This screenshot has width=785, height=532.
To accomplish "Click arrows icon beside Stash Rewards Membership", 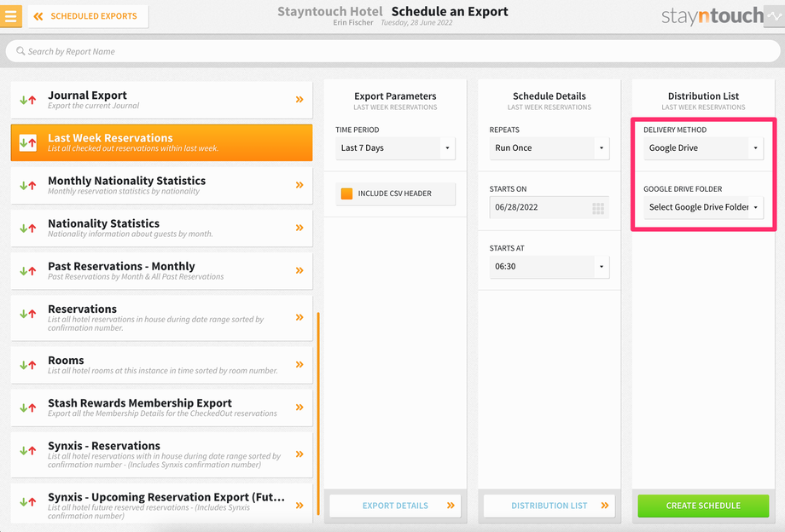I will (28, 408).
